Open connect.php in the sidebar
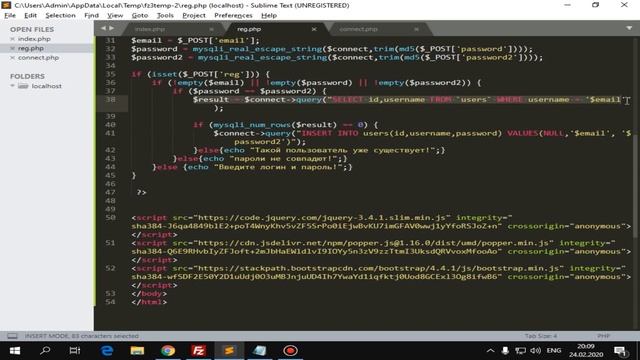 tap(38, 58)
